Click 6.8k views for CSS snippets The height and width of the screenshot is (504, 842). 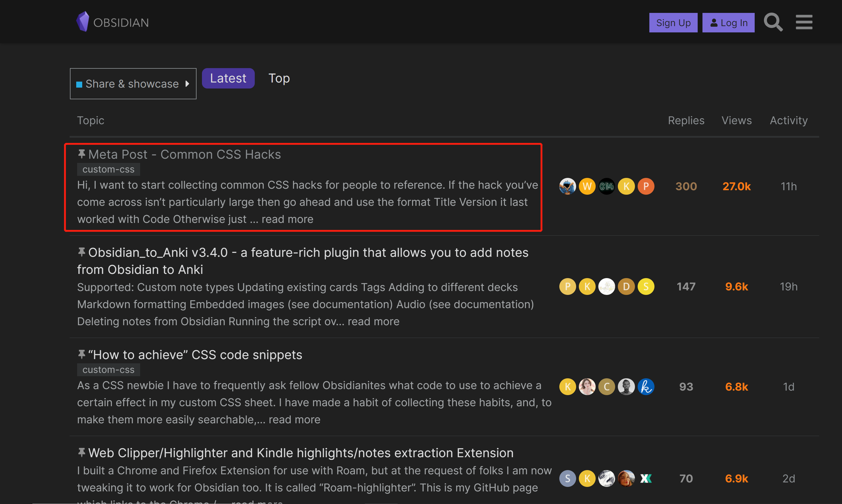[x=736, y=386]
